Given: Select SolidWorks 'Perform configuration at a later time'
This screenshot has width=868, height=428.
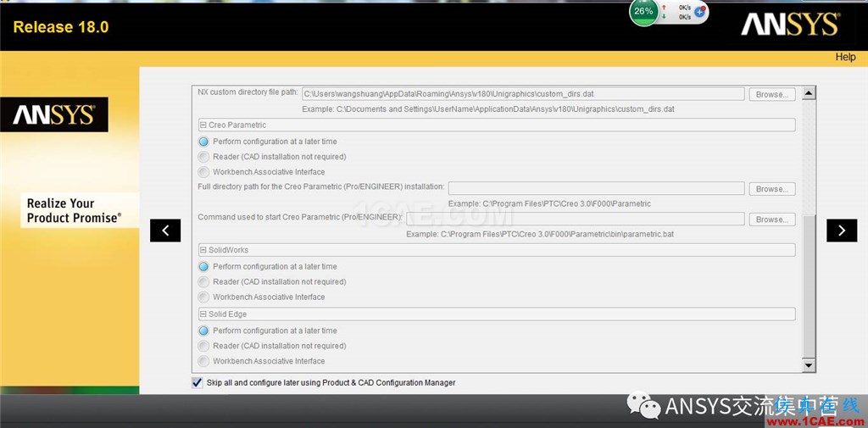Looking at the screenshot, I should click(x=203, y=267).
